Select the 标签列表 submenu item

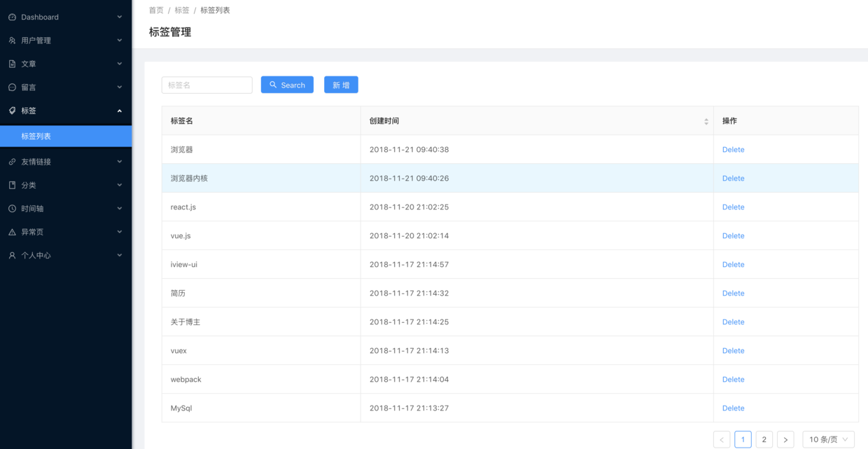pyautogui.click(x=66, y=137)
